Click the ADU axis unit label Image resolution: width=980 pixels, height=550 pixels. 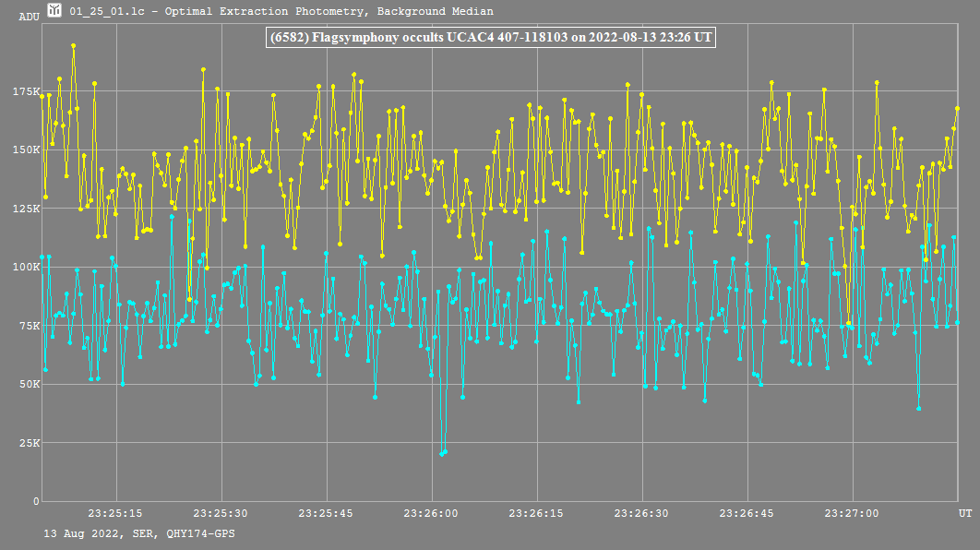[29, 17]
